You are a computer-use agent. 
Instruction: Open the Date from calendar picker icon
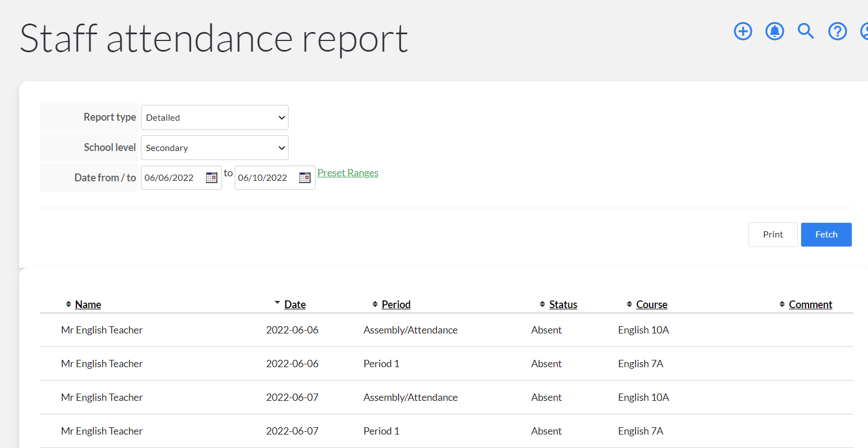pos(212,177)
